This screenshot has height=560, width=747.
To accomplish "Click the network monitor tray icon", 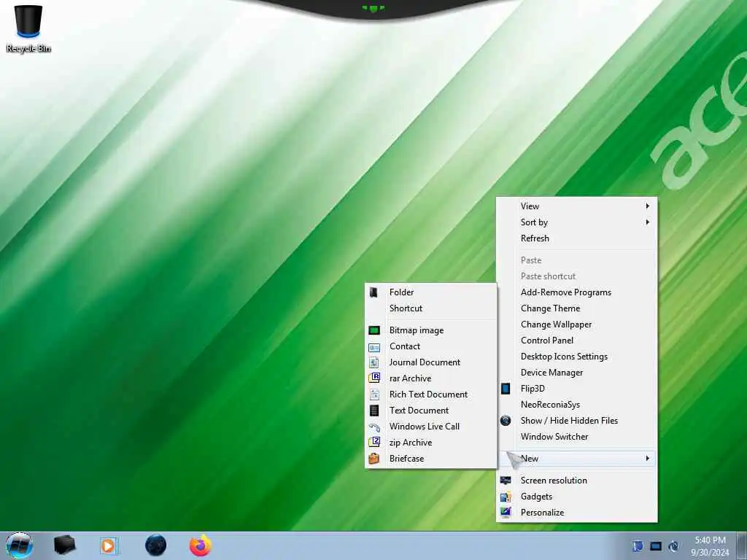I will 656,546.
